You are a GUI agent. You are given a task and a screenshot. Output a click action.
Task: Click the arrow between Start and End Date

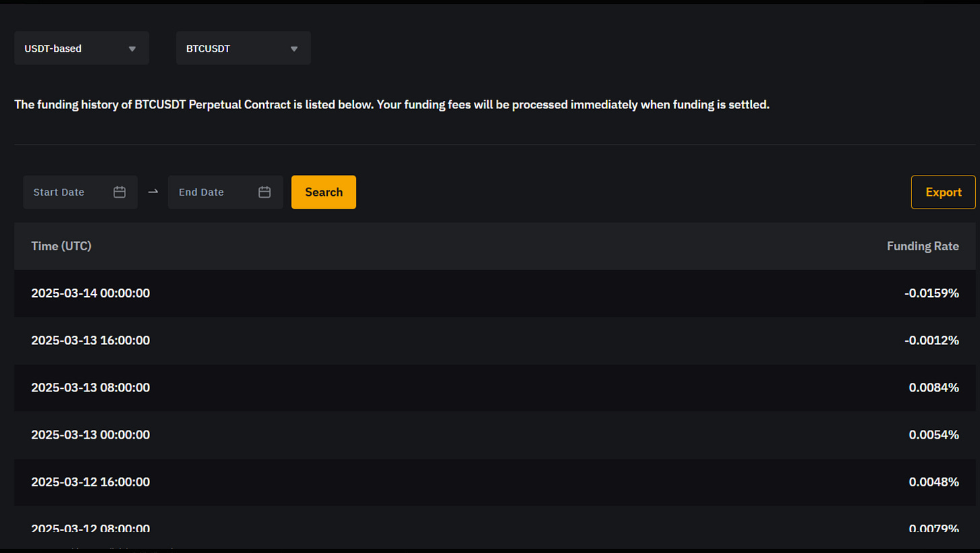pos(153,192)
